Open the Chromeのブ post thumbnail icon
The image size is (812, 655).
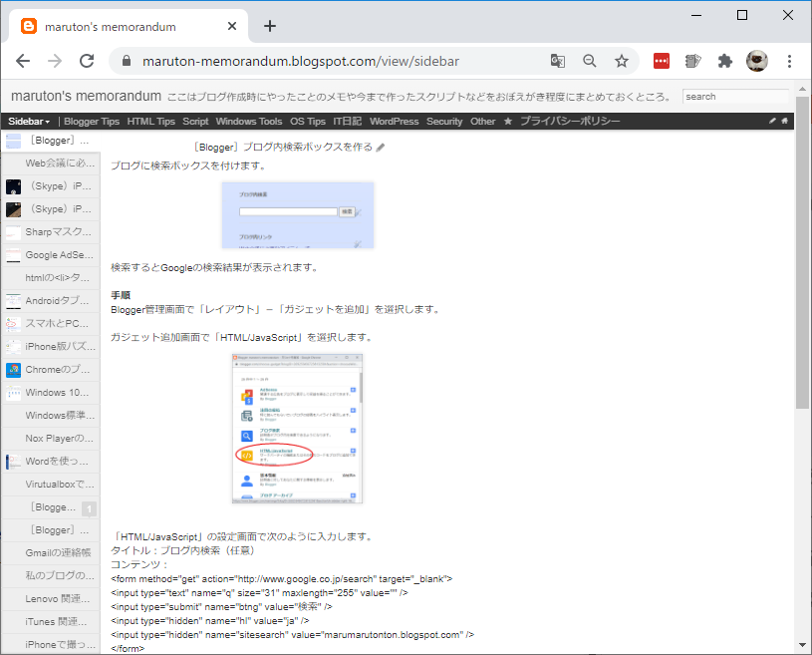[14, 370]
